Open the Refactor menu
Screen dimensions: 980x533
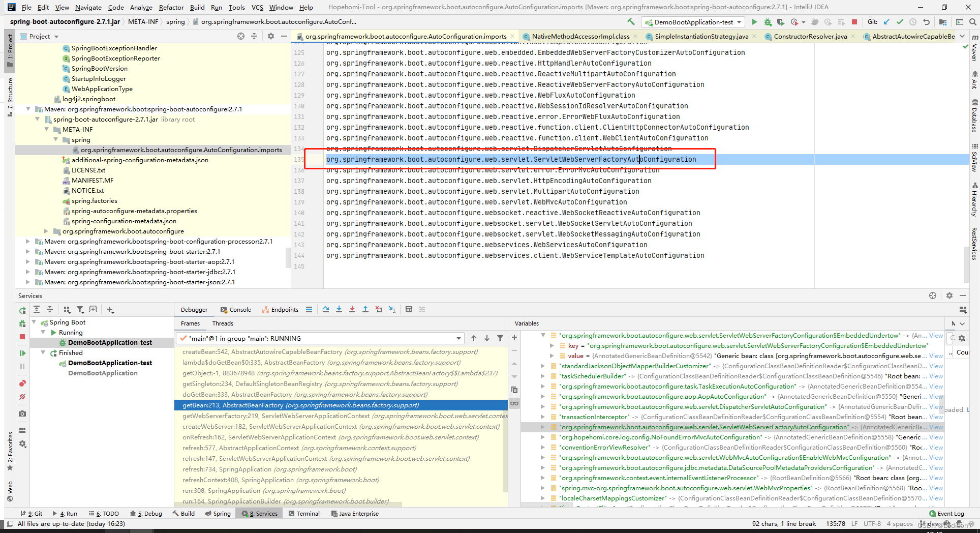171,7
